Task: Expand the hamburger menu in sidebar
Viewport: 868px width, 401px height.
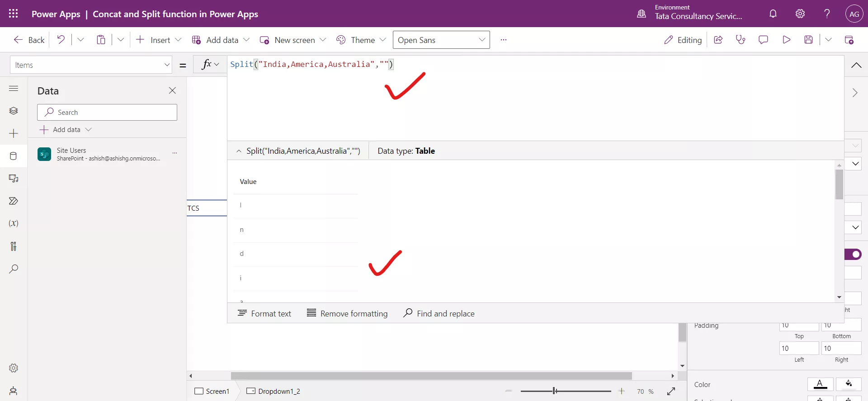Action: (x=14, y=88)
